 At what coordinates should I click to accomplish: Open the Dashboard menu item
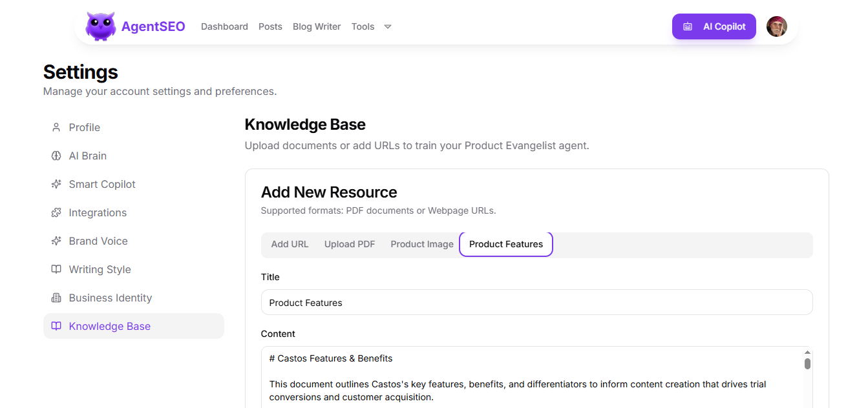[x=224, y=26]
